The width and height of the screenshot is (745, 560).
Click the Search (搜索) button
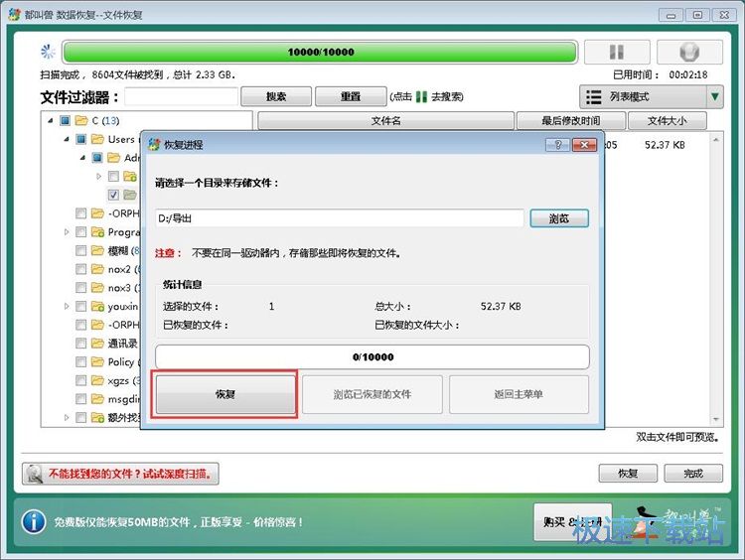point(276,96)
